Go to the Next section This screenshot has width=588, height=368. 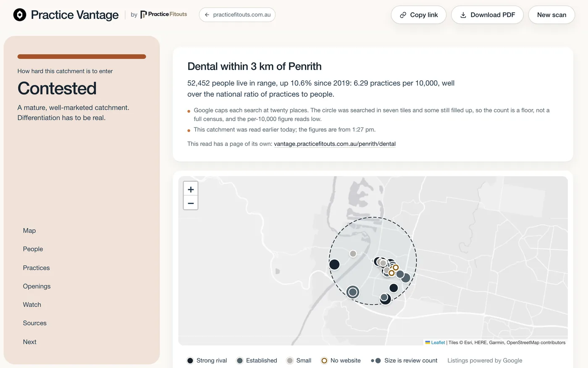[29, 342]
